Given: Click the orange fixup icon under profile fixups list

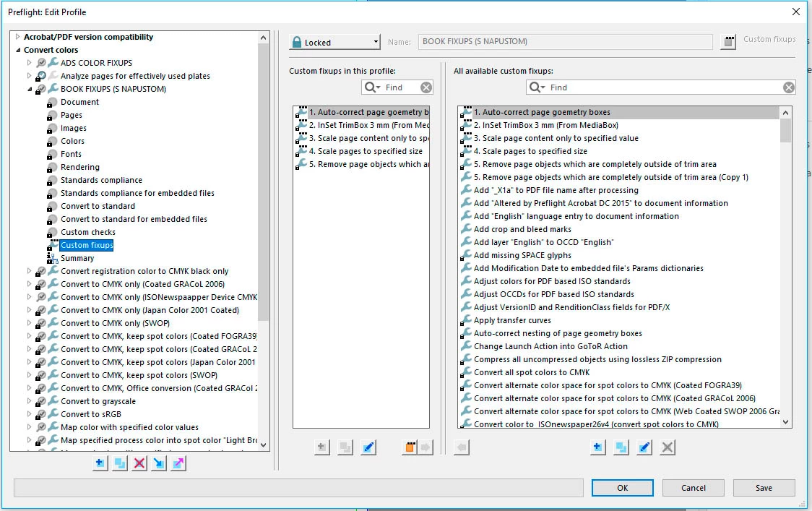Looking at the screenshot, I should [409, 447].
